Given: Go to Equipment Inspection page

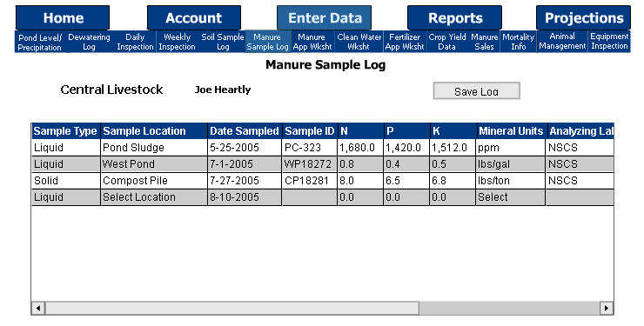Looking at the screenshot, I should coord(609,42).
